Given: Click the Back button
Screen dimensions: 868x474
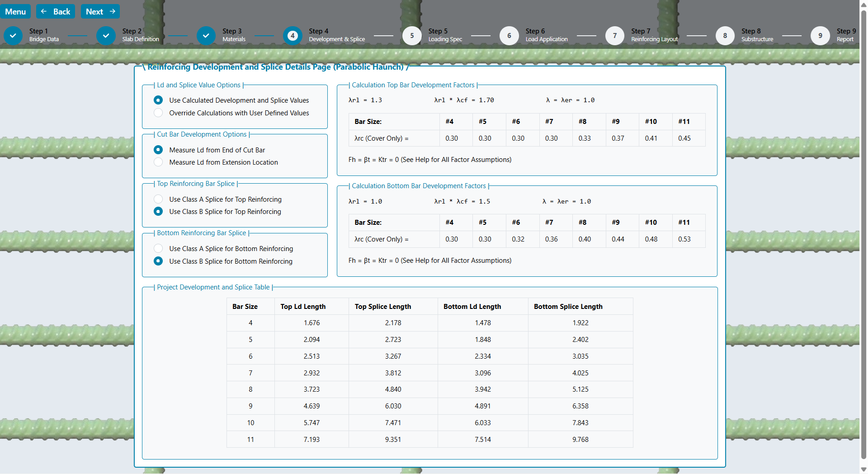Looking at the screenshot, I should click(x=56, y=11).
